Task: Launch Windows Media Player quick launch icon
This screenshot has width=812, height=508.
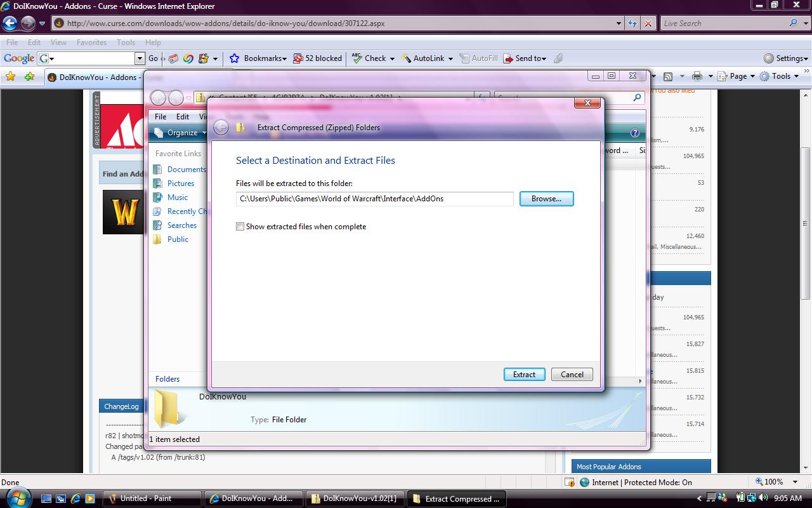Action: pyautogui.click(x=90, y=498)
